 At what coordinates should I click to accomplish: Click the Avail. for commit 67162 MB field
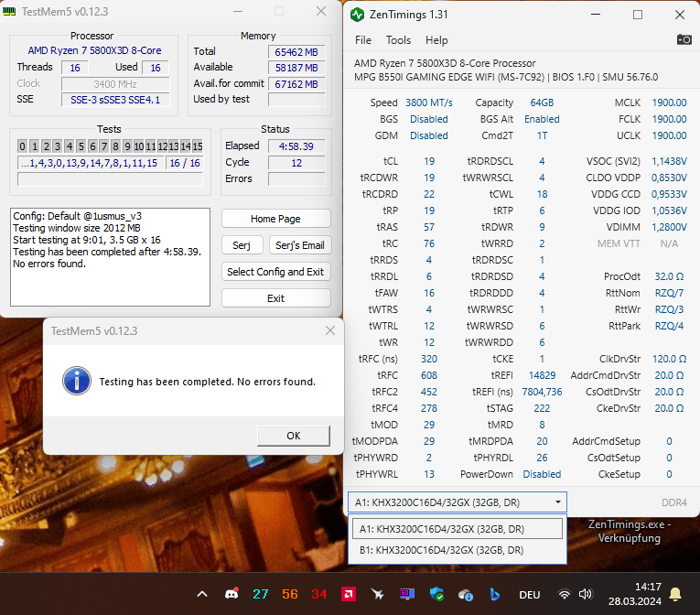tap(296, 84)
